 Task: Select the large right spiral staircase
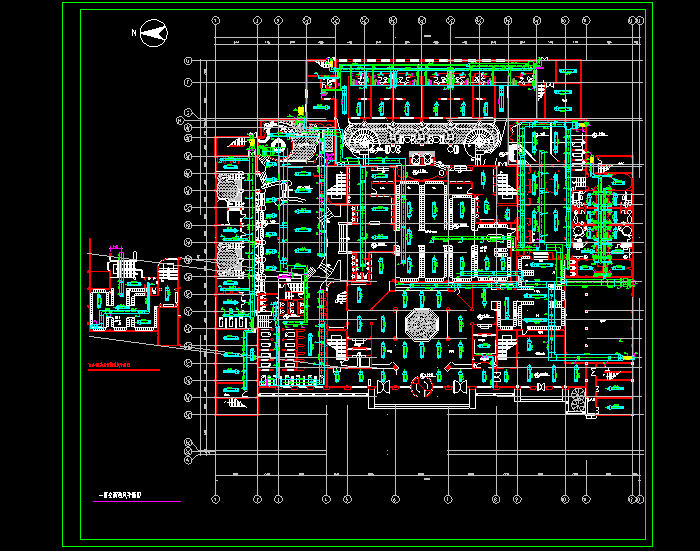click(x=482, y=135)
